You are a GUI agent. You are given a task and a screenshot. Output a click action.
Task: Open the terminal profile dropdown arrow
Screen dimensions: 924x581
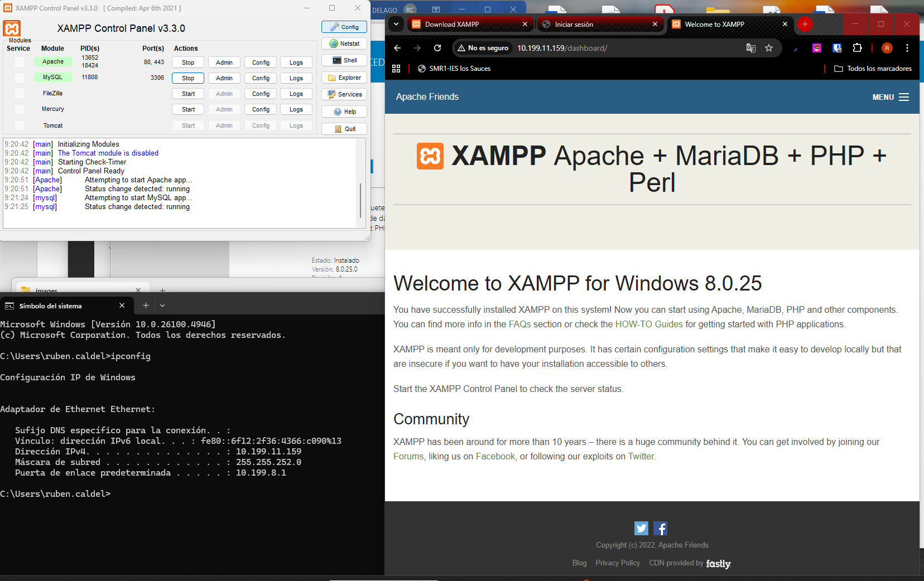[162, 306]
